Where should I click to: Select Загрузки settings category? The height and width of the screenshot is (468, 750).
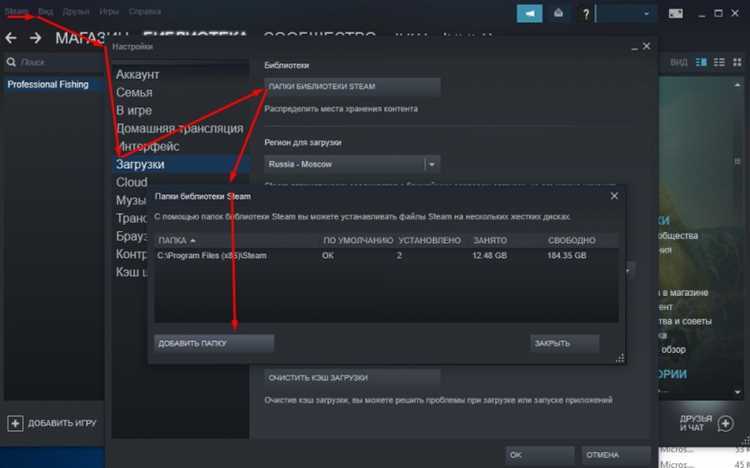[181, 164]
